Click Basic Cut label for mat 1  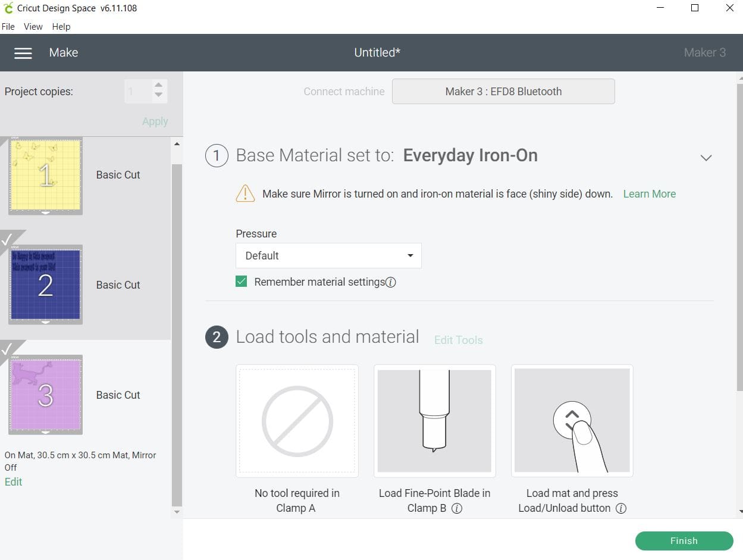(x=118, y=175)
